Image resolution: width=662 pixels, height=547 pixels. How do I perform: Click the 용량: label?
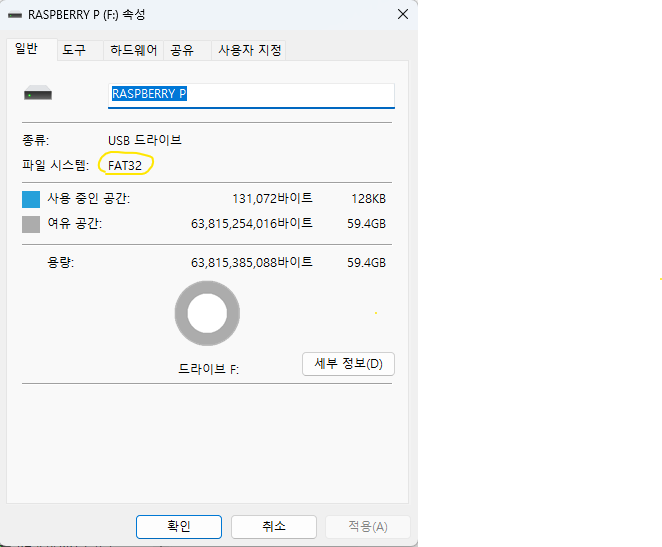(60, 263)
